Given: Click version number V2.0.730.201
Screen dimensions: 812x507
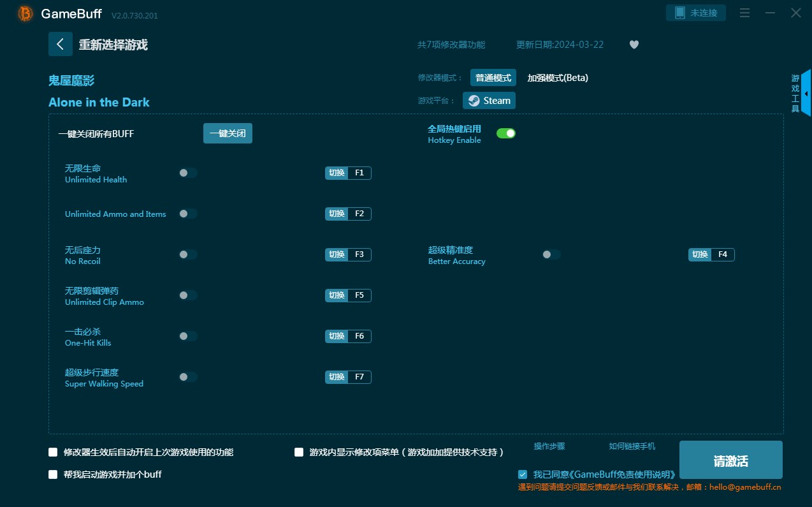Looking at the screenshot, I should [134, 15].
